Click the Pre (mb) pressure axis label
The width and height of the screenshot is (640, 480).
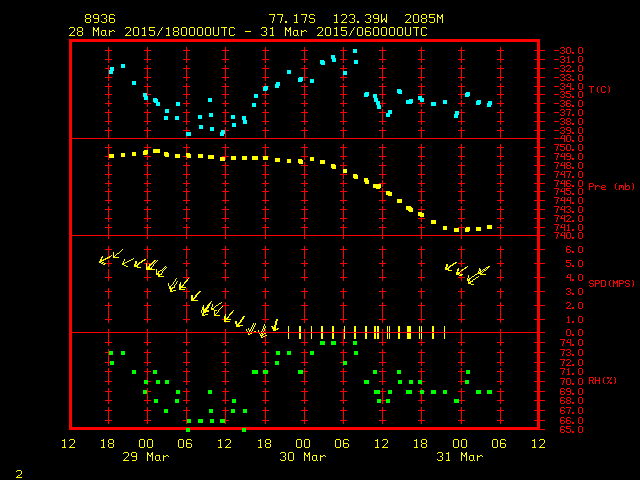611,187
